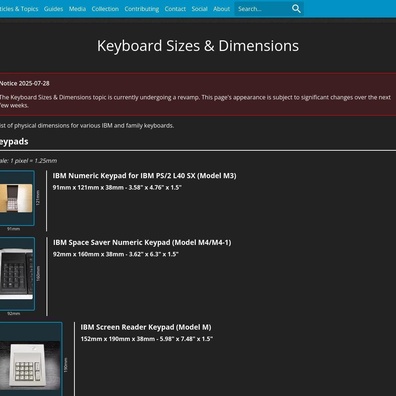Screen dimensions: 396x396
Task: Click the IBM Space Saver Numeric Keypad title
Action: click(142, 242)
